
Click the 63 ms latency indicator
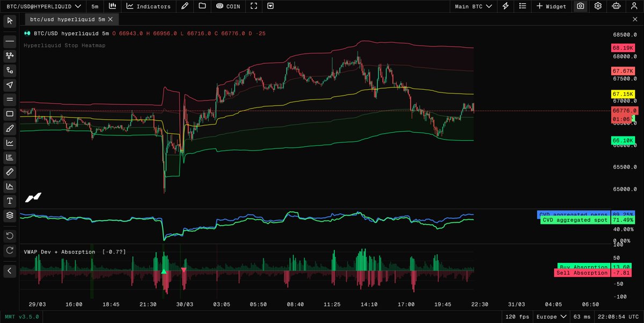pos(582,317)
